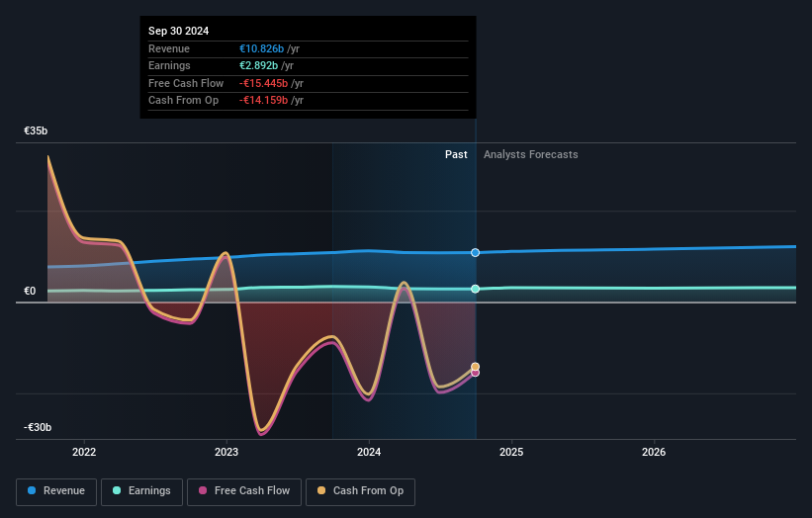Click the Earnings row label in tooltip
The height and width of the screenshot is (518, 812).
pos(169,65)
